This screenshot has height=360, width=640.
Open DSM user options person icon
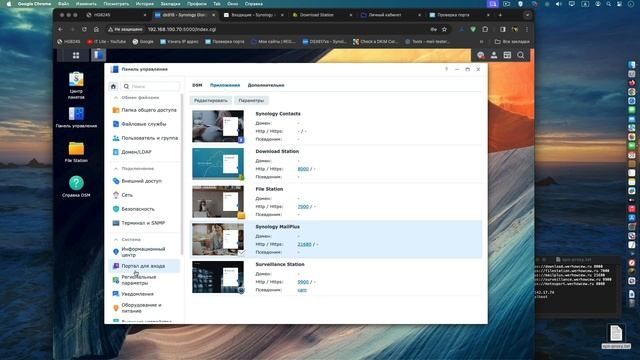click(x=494, y=55)
